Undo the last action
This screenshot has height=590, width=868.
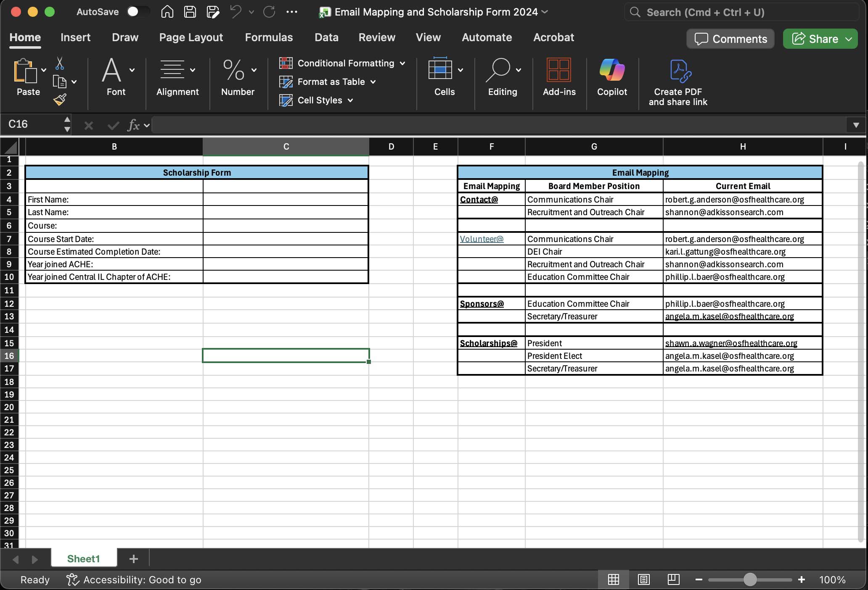point(236,12)
